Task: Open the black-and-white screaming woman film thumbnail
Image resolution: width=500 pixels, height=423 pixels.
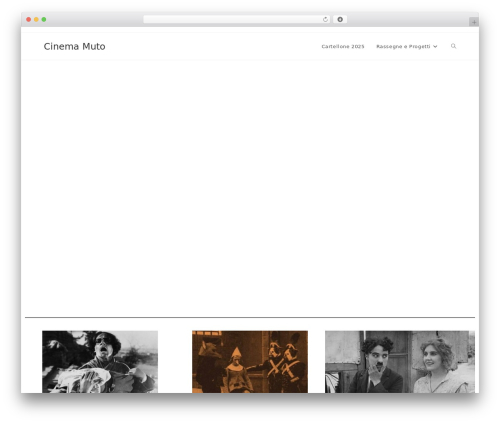Action: (x=100, y=362)
